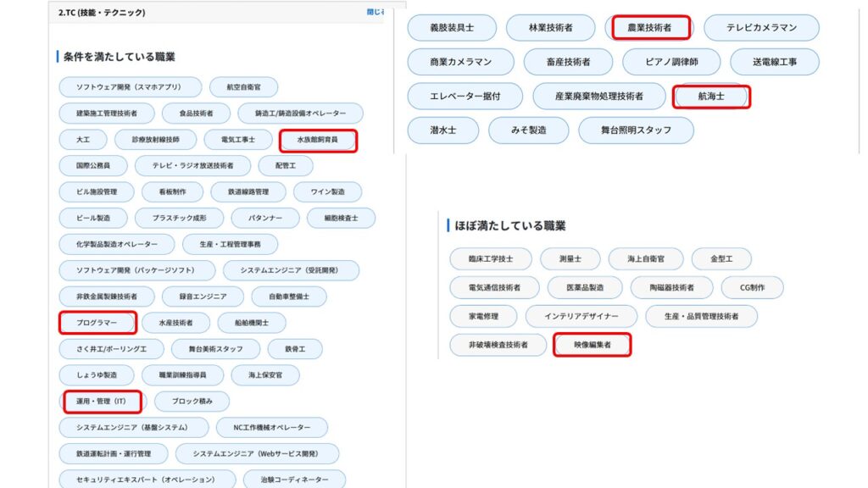The height and width of the screenshot is (488, 868).
Task: Click the 運用・管理（IT） occupation tag
Action: click(x=102, y=401)
